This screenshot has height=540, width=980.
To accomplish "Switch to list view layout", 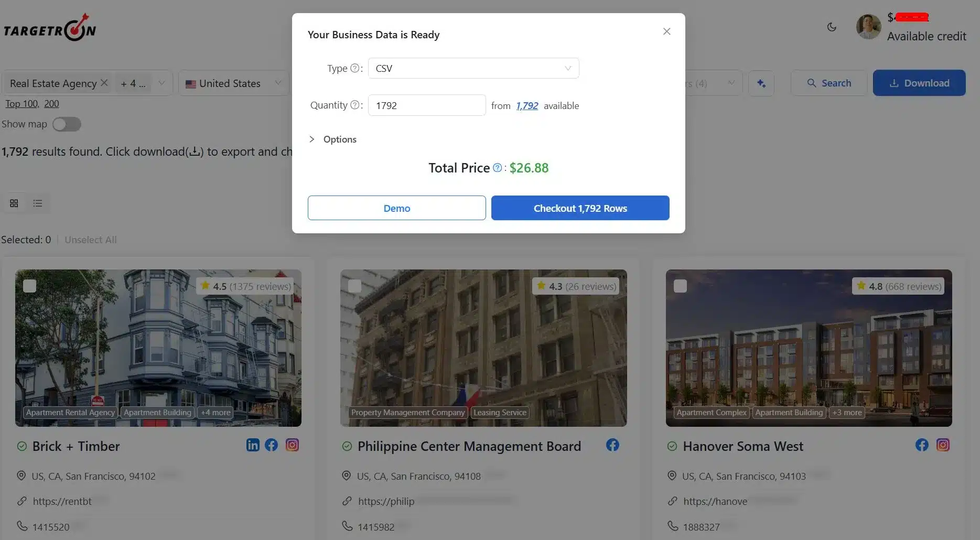I will click(38, 203).
